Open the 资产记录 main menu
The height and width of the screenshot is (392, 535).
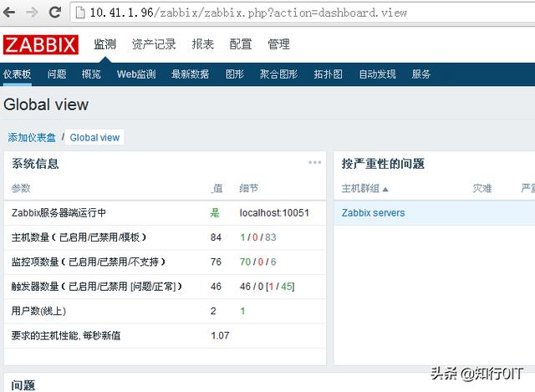154,44
